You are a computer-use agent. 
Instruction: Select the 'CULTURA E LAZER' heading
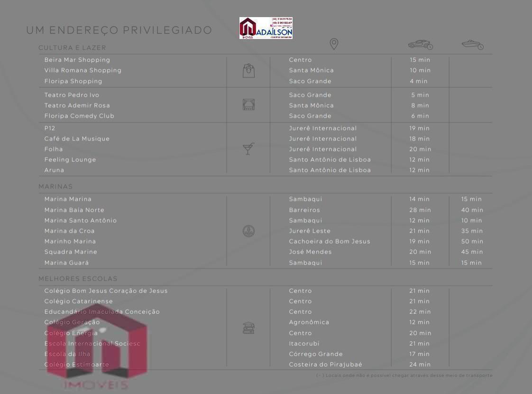[72, 47]
